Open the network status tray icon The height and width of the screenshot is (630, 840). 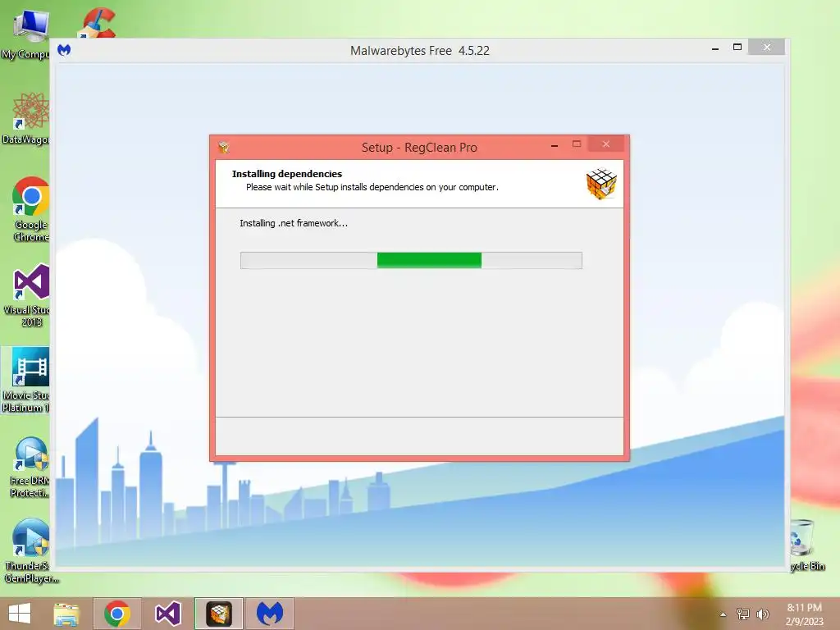click(x=743, y=614)
